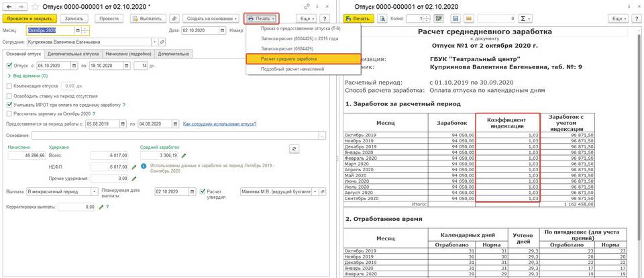Image resolution: width=644 pixels, height=278 pixels.
Task: Open approver dropdown arrow next to Макеева
Action: pyautogui.click(x=315, y=191)
